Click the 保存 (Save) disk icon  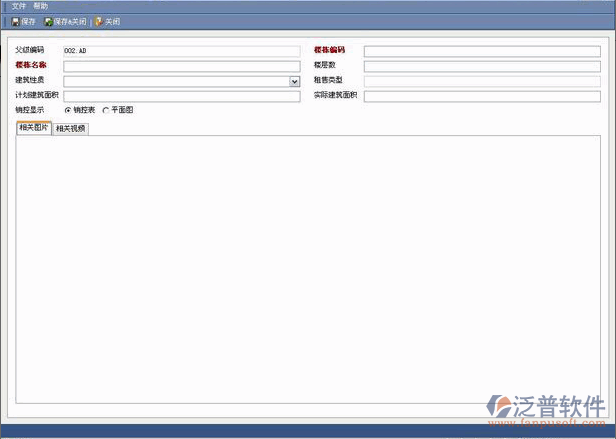point(15,22)
